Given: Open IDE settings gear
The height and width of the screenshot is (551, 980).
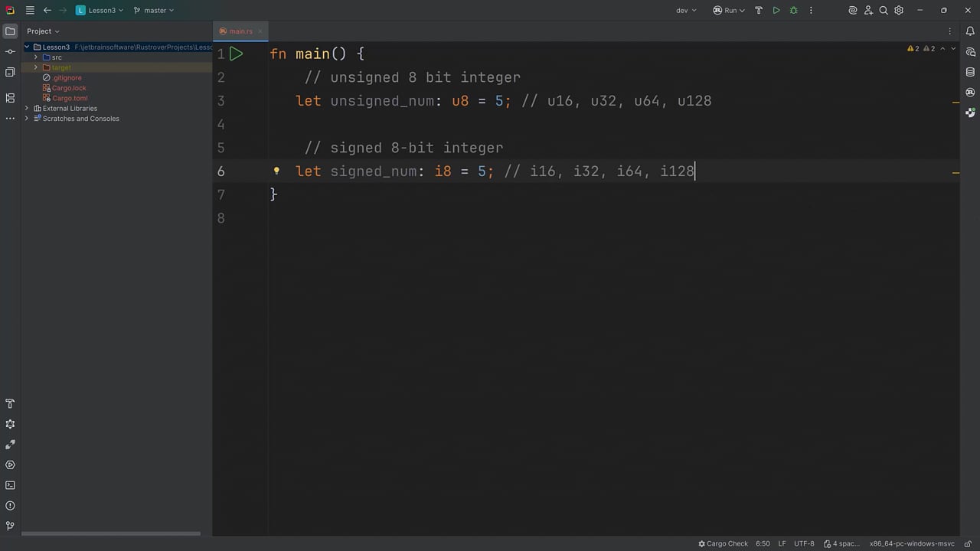Looking at the screenshot, I should [x=899, y=11].
